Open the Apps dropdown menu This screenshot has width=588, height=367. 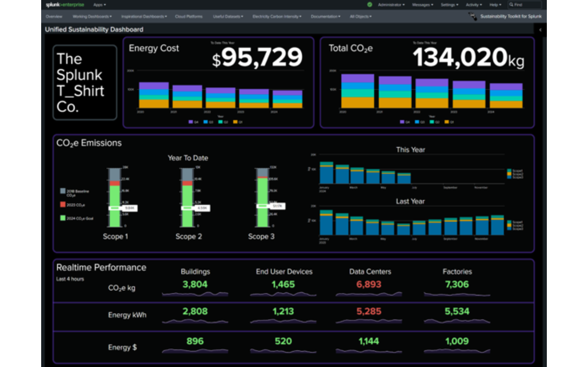tap(99, 4)
